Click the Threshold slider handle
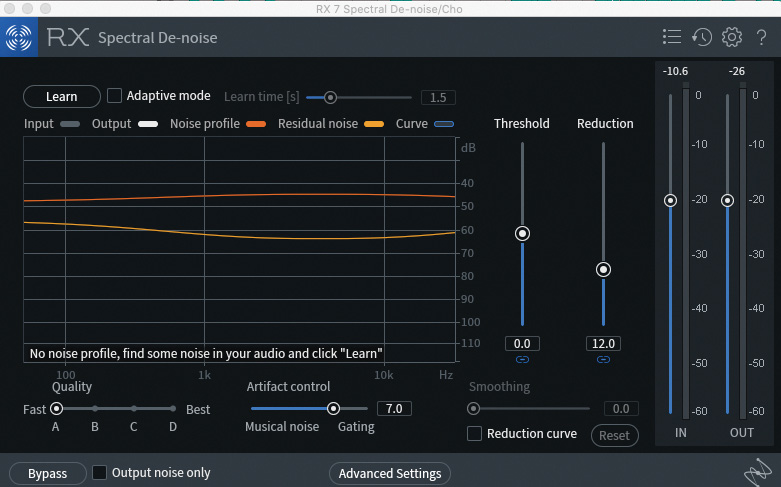This screenshot has height=487, width=781. 522,234
